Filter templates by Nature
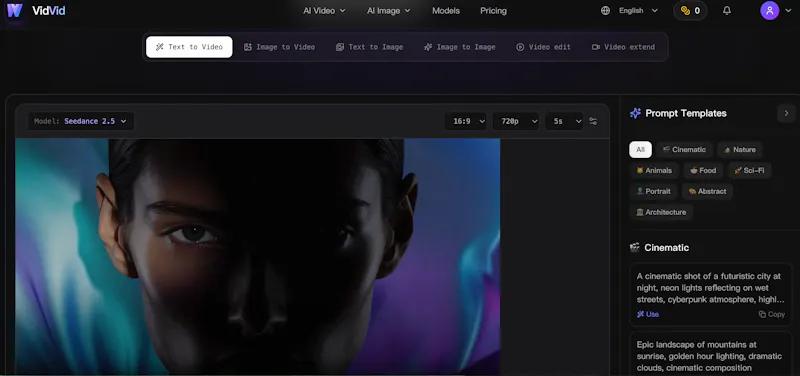 click(740, 149)
